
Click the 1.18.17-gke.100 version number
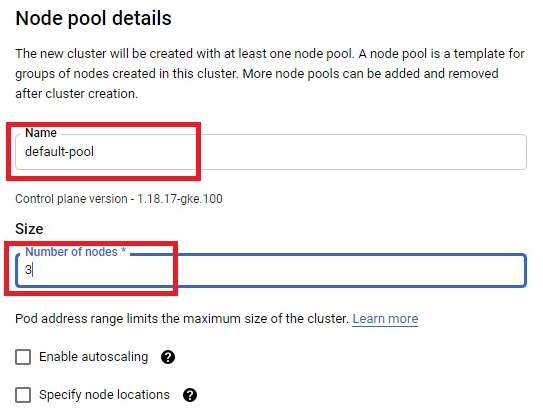tap(180, 199)
